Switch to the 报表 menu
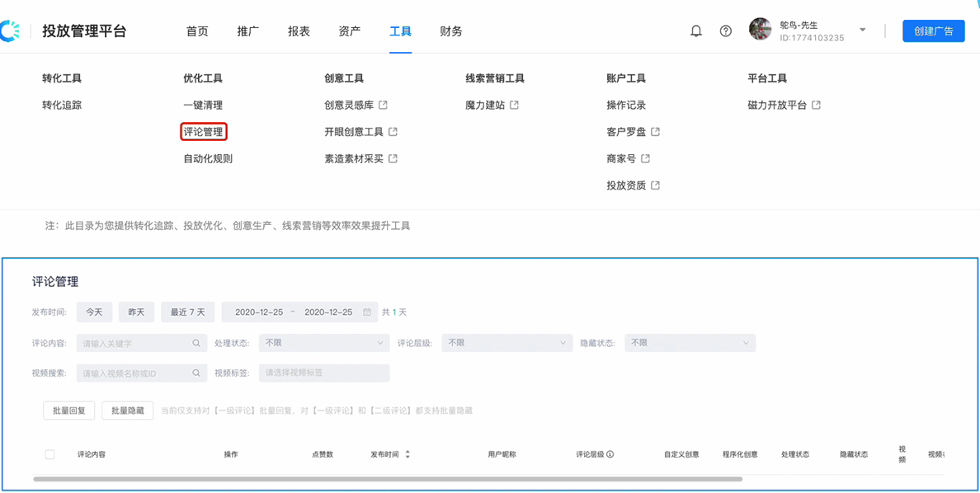Screen dimensions: 980x493 (299, 31)
